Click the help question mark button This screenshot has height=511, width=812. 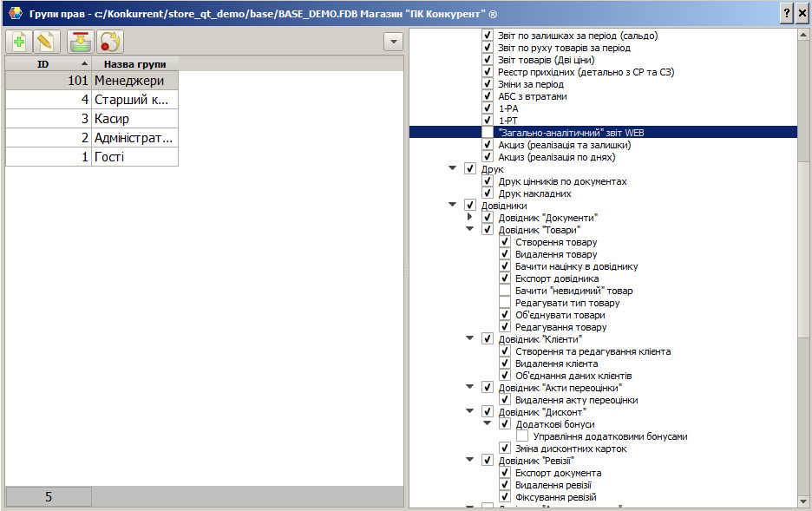point(786,13)
